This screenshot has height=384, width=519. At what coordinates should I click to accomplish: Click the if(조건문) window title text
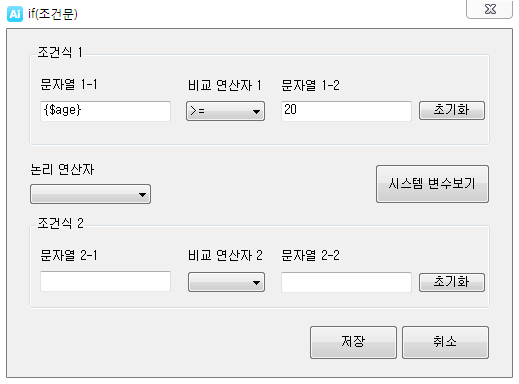53,14
